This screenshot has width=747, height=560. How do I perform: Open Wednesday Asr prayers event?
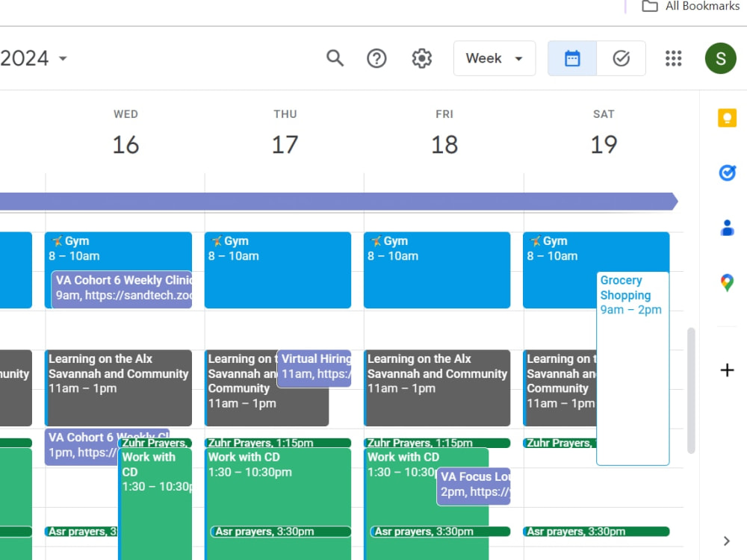[81, 532]
